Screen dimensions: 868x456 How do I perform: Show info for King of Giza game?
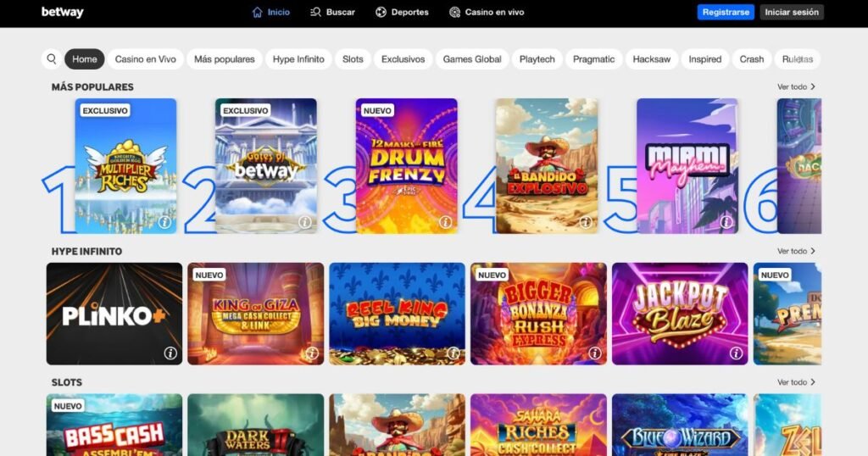pos(312,353)
